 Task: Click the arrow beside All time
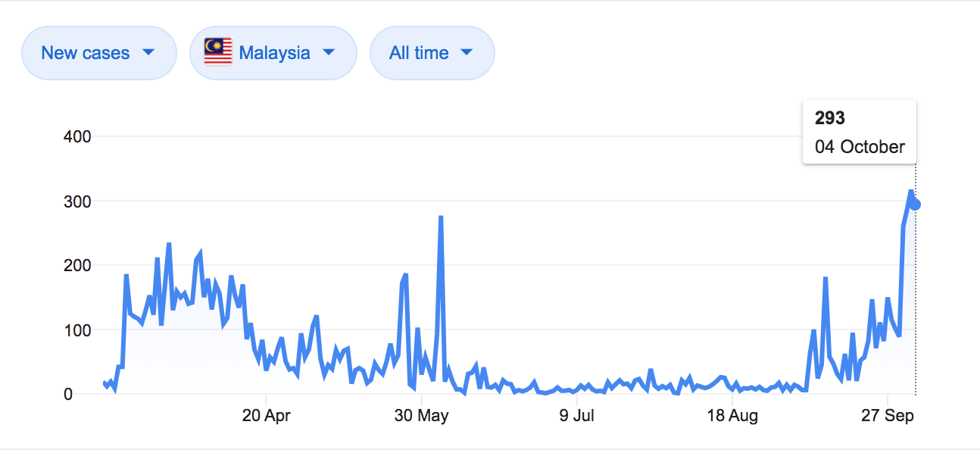pos(467,52)
